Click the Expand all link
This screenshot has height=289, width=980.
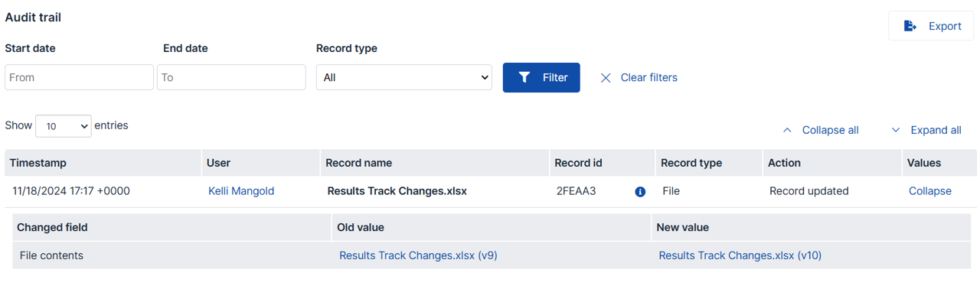(x=936, y=130)
